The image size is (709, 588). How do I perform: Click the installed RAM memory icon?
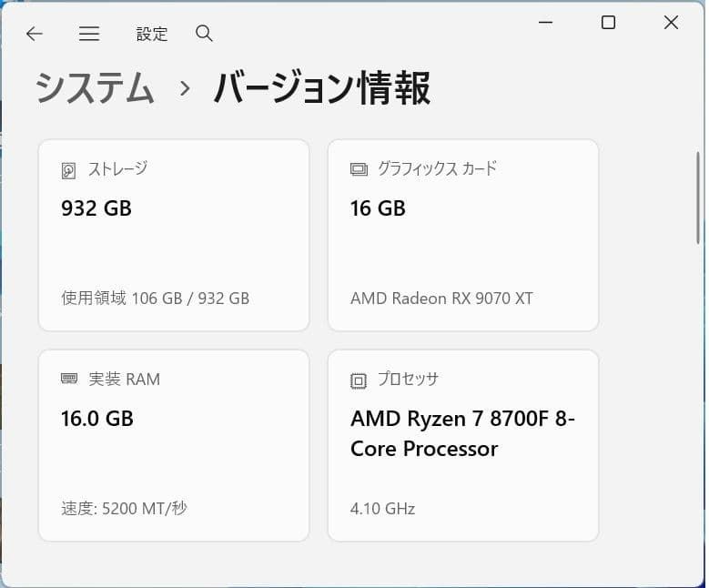69,379
